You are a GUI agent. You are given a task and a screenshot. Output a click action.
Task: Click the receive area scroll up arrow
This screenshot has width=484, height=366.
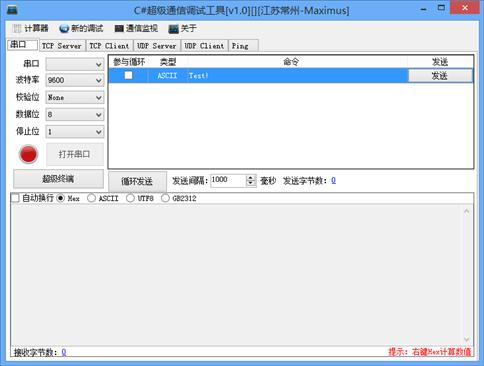coord(467,211)
